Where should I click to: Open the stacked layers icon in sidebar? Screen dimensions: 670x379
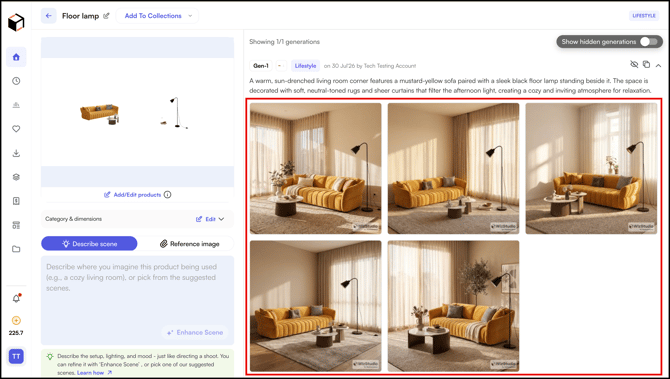(x=16, y=177)
